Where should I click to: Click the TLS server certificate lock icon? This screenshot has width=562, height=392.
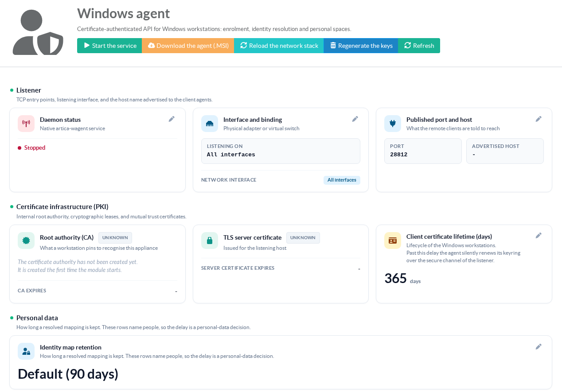point(210,241)
